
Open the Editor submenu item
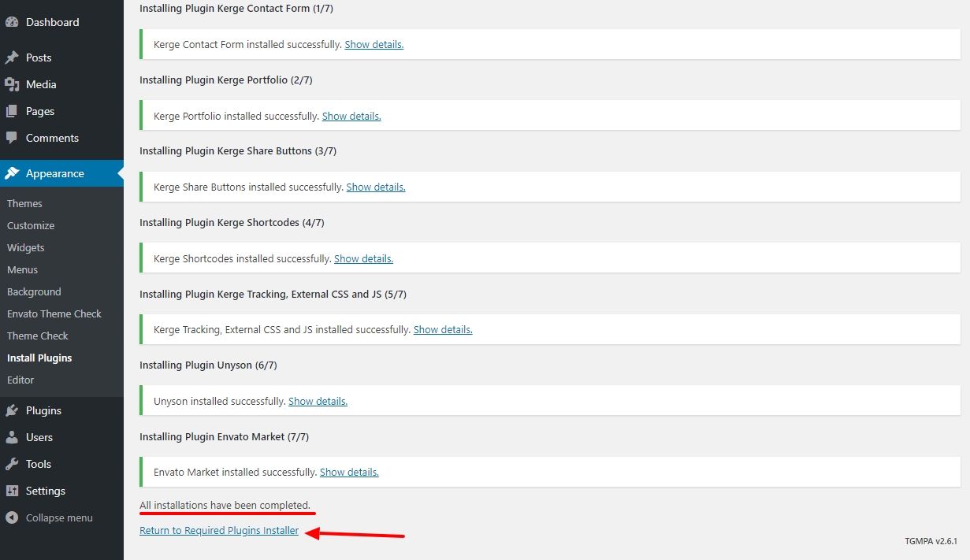click(20, 380)
